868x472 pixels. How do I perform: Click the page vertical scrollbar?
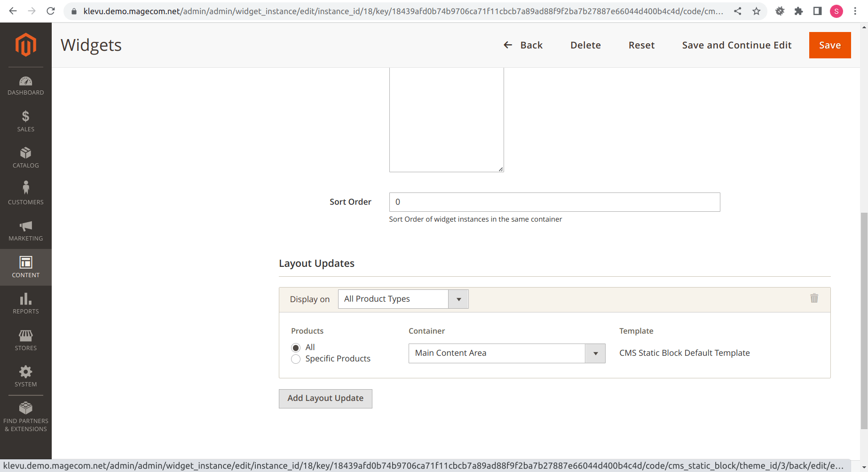pos(864,320)
